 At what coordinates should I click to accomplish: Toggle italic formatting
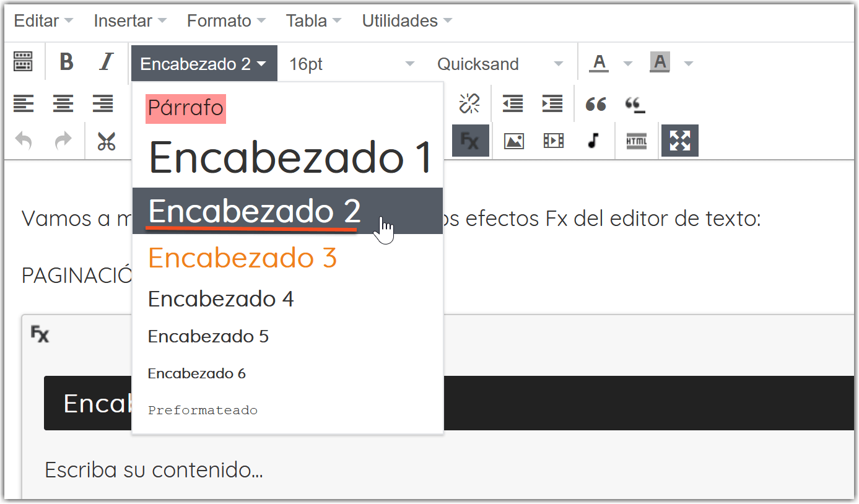(x=105, y=61)
